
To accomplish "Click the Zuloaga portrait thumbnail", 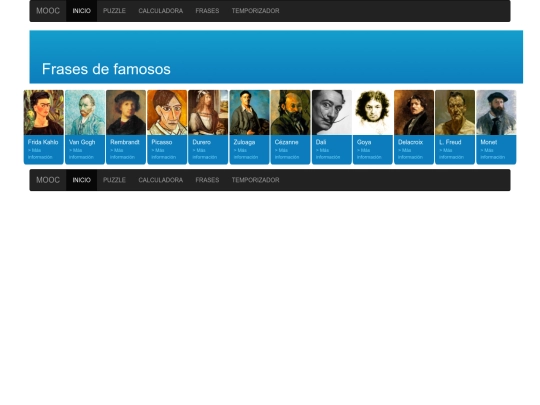I will [249, 112].
